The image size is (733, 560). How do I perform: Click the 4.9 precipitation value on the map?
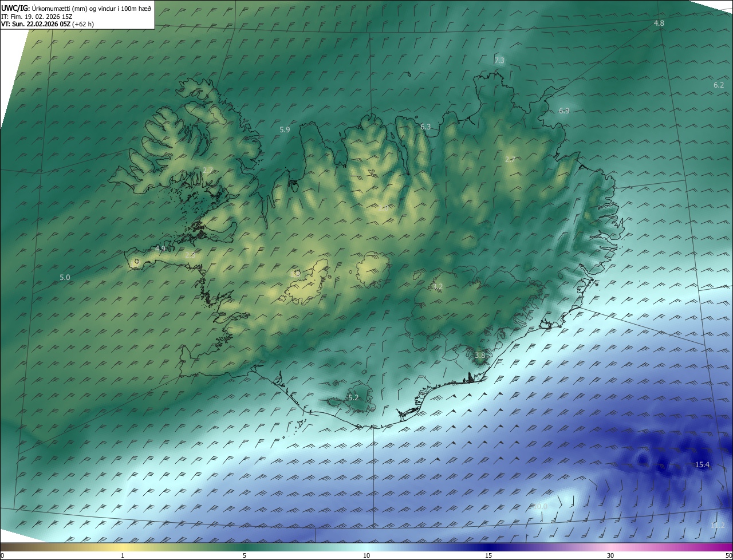point(160,249)
